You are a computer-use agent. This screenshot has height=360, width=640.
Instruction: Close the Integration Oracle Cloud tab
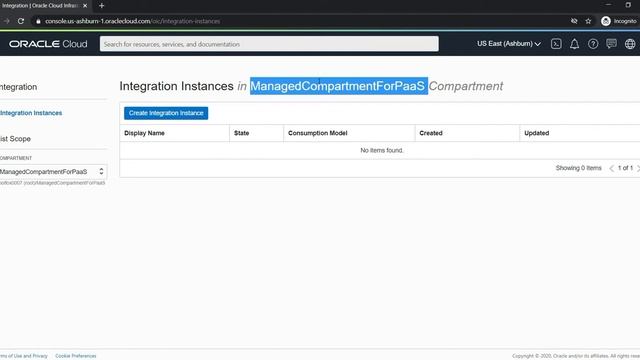pos(85,6)
